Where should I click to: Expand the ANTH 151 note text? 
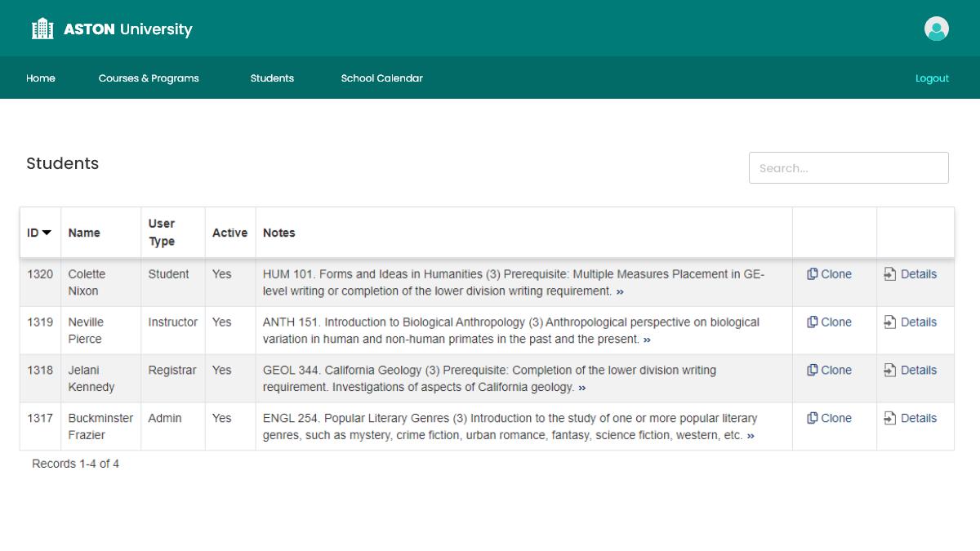pos(647,340)
